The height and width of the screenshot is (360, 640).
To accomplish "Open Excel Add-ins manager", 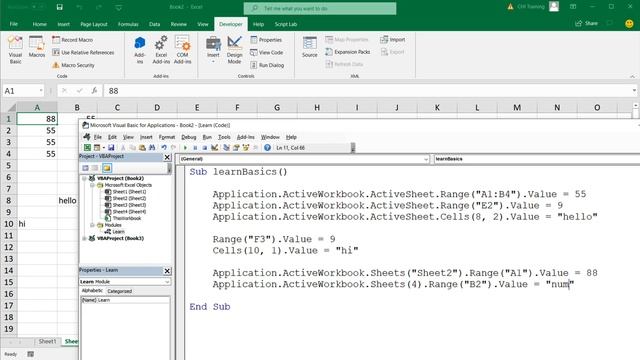I will [161, 50].
